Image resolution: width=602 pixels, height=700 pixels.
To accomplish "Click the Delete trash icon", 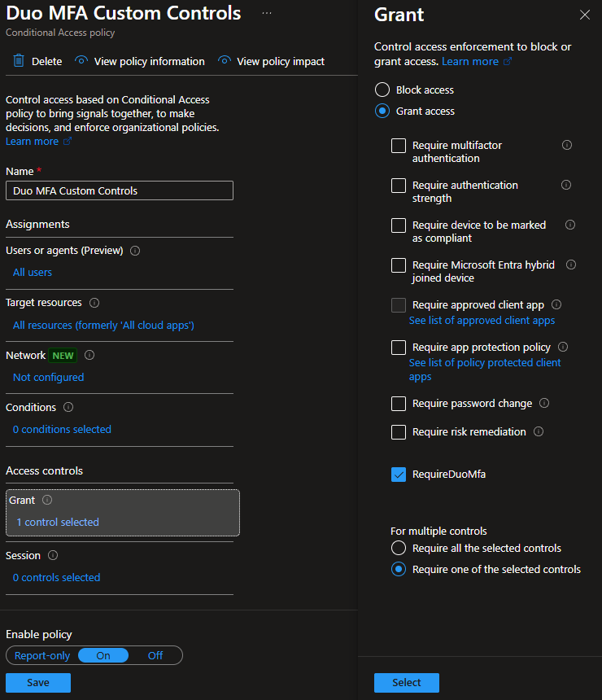I will pos(20,61).
